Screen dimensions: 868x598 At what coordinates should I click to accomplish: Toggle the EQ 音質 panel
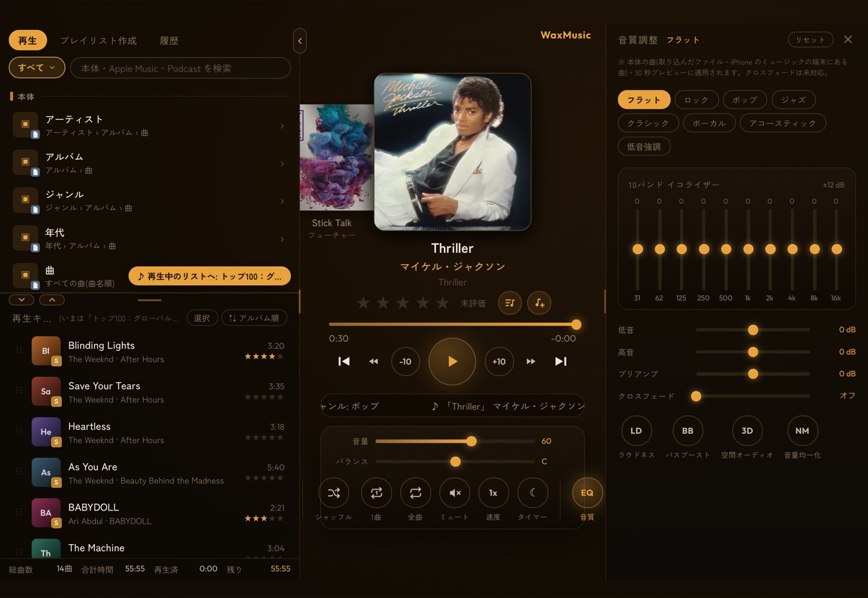[587, 493]
